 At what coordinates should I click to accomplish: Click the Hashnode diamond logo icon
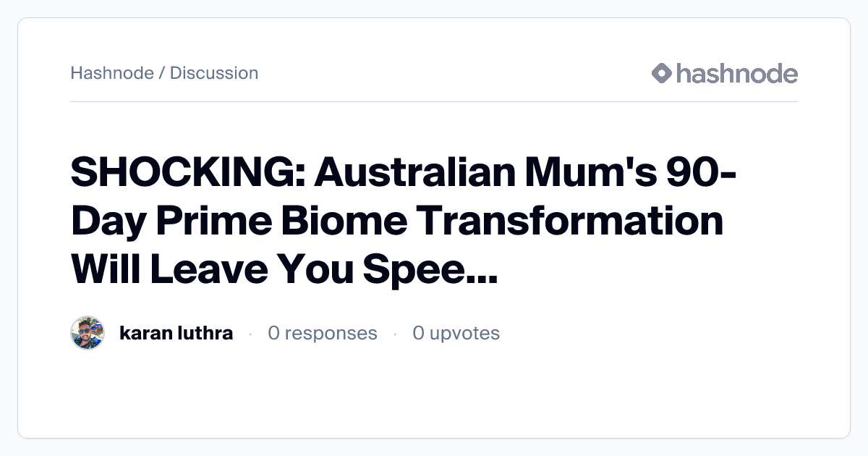661,73
